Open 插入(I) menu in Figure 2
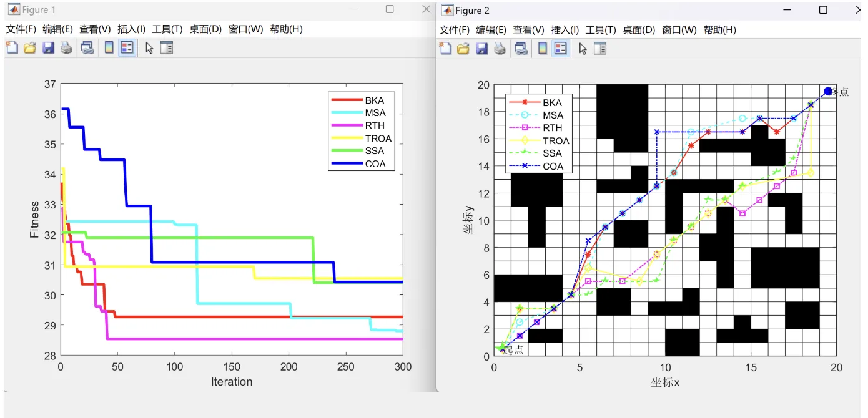The image size is (868, 418). [x=565, y=30]
